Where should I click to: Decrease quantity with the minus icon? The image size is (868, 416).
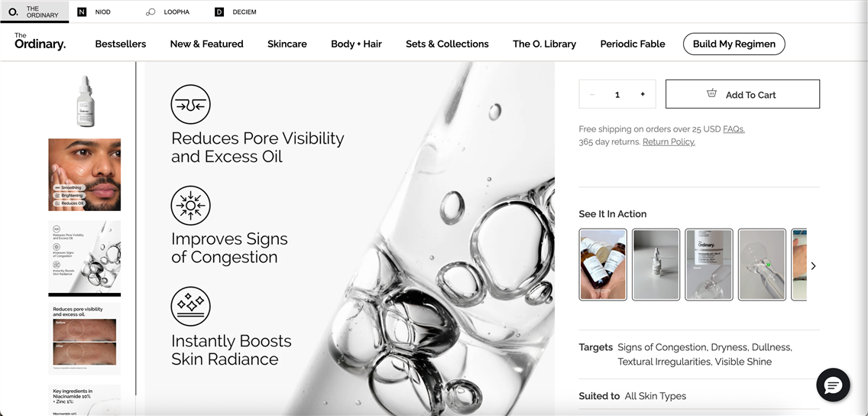point(592,94)
